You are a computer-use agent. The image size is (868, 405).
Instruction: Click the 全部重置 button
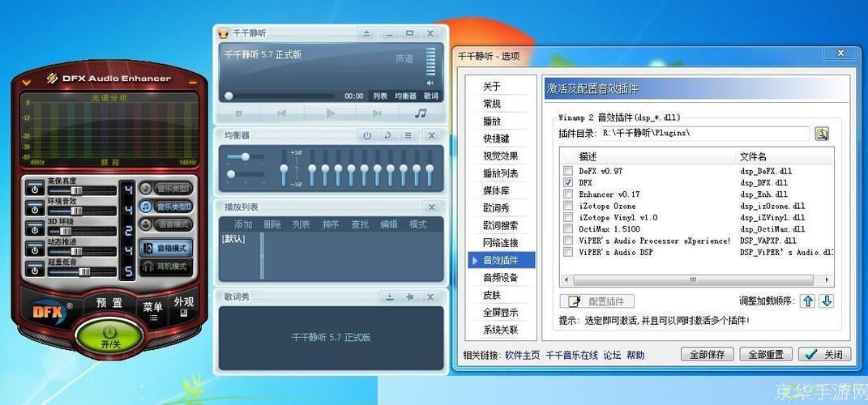click(766, 354)
